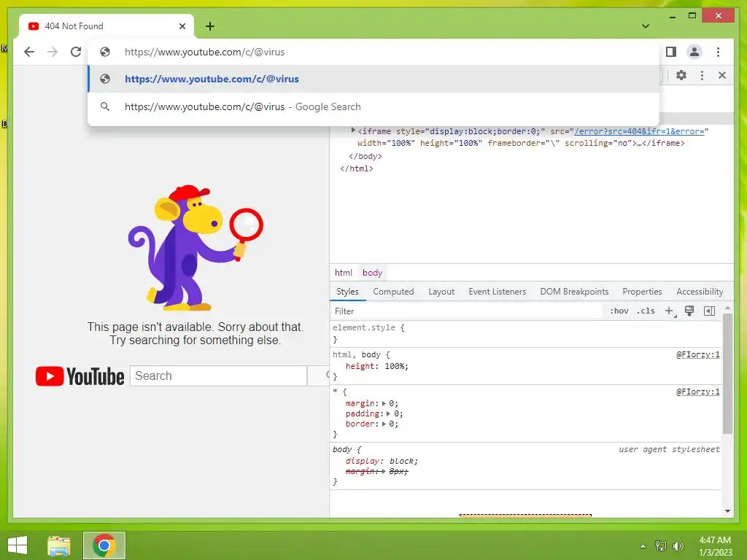Switch to the Layout tab
This screenshot has width=747, height=560.
coord(441,292)
